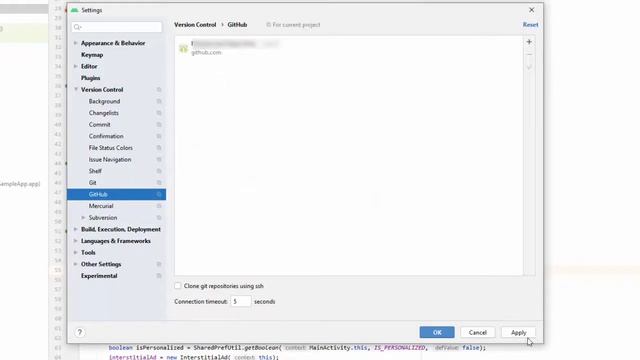The image size is (640, 360).
Task: Click project-level icon next to Shelf
Action: (159, 171)
